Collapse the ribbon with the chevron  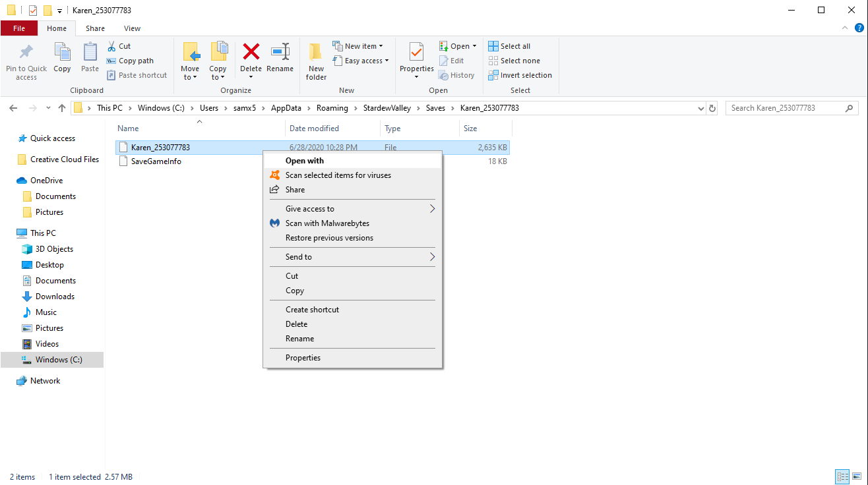(x=845, y=28)
